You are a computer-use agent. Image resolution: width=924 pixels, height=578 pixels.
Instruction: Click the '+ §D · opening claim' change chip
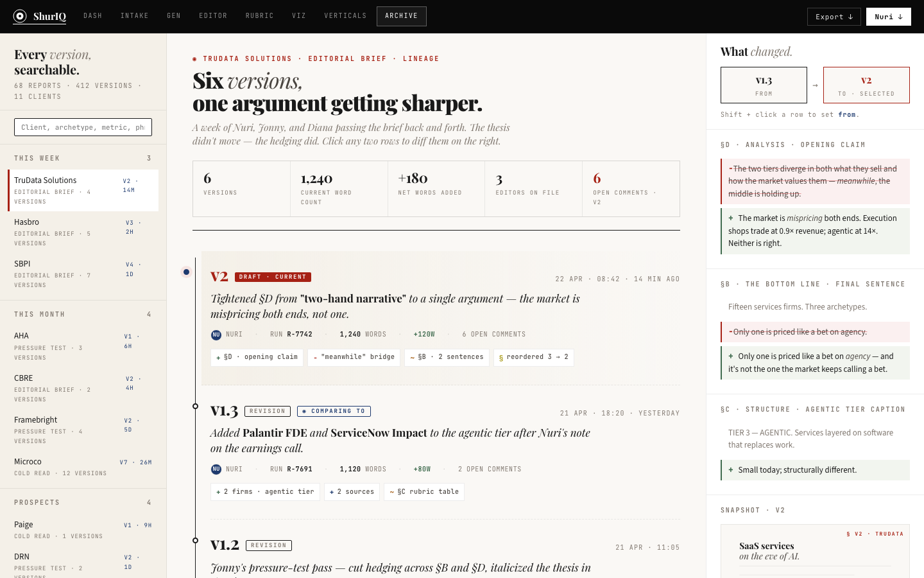(x=257, y=357)
